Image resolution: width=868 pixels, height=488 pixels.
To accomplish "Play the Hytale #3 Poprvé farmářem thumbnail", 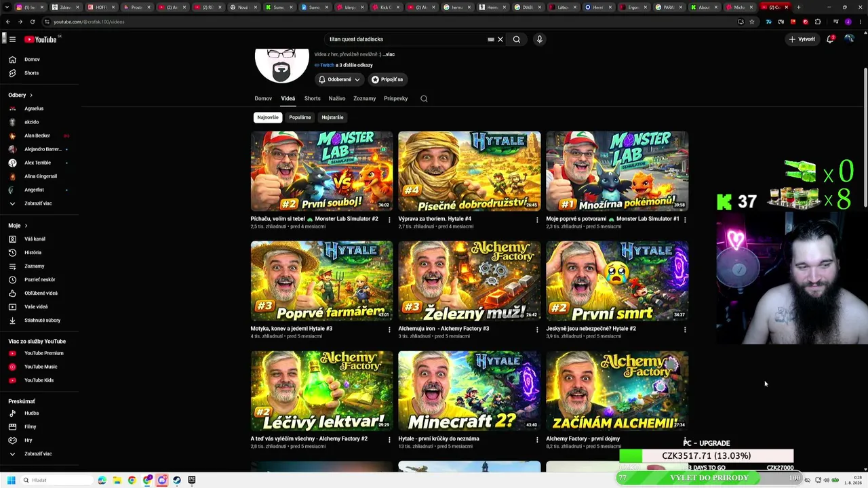I will tap(321, 281).
